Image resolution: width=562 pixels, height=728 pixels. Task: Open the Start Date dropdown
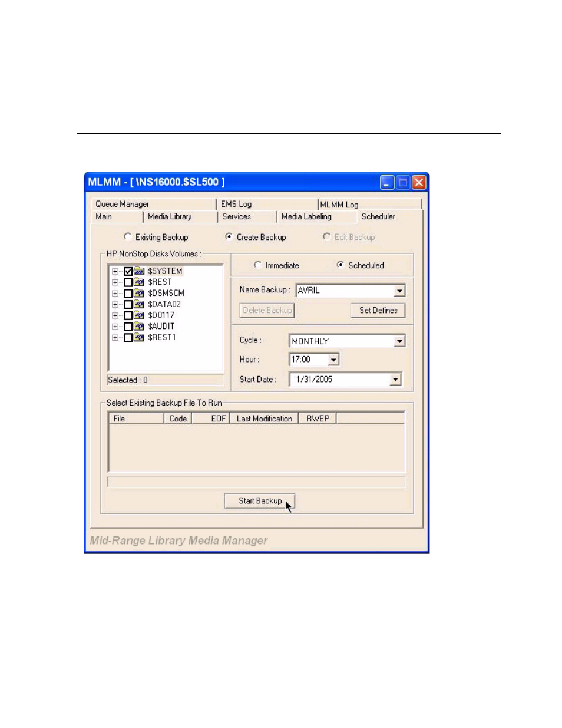[x=396, y=380]
